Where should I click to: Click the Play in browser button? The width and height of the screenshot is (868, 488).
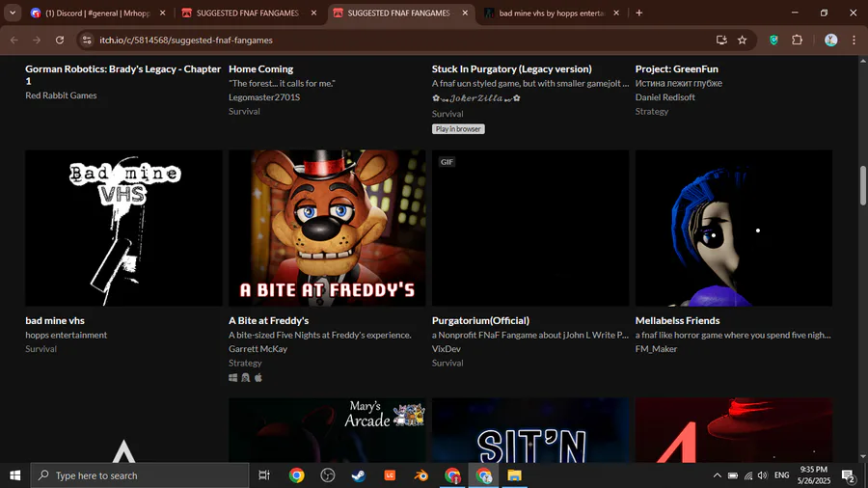[458, 129]
